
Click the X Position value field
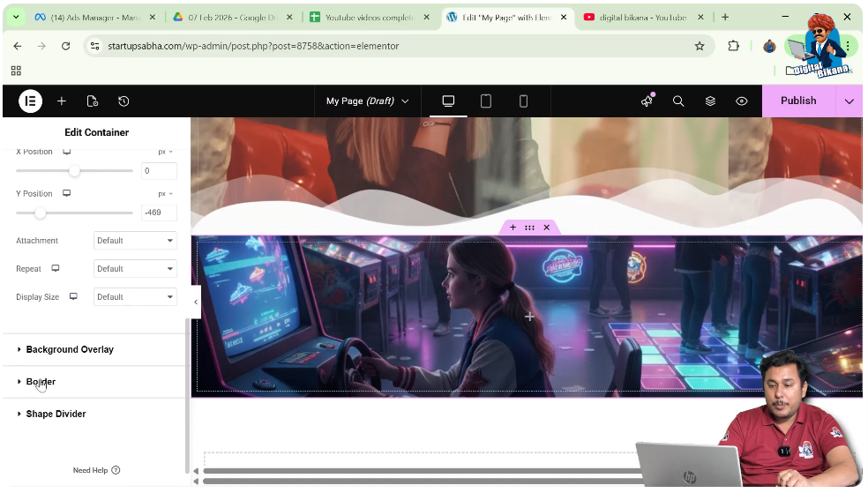tap(159, 171)
